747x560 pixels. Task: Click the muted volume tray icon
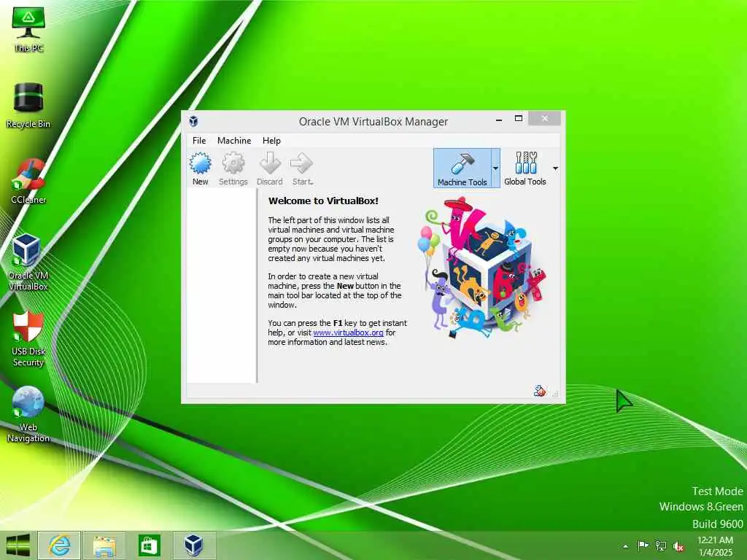(x=678, y=546)
